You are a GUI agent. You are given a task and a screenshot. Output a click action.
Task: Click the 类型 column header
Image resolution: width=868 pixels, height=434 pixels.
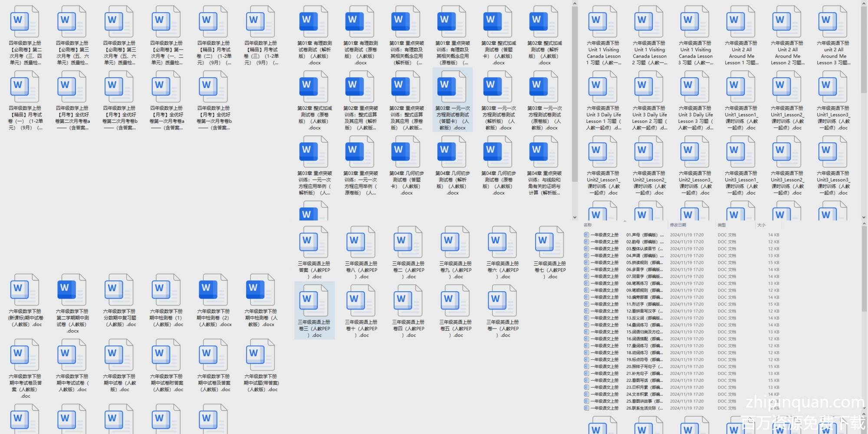coord(721,225)
